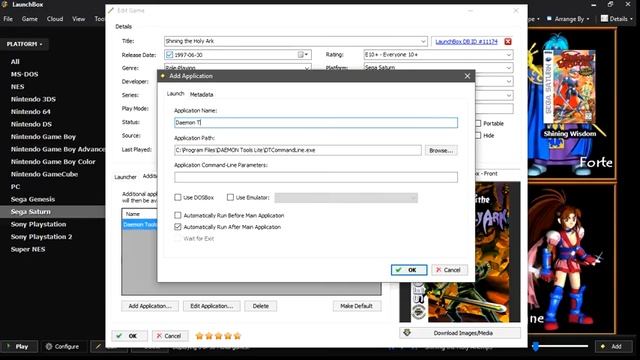Open the Sega Saturn Platform dropdown

(509, 68)
